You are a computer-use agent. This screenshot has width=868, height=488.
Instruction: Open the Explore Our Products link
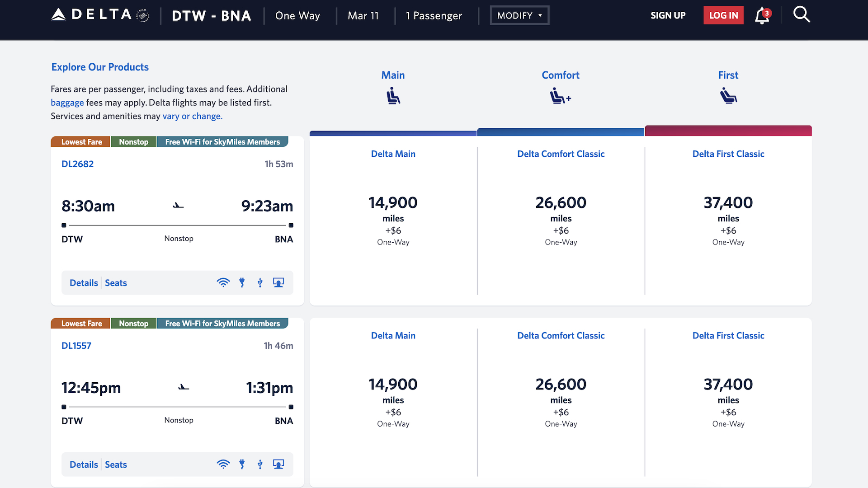coord(100,67)
